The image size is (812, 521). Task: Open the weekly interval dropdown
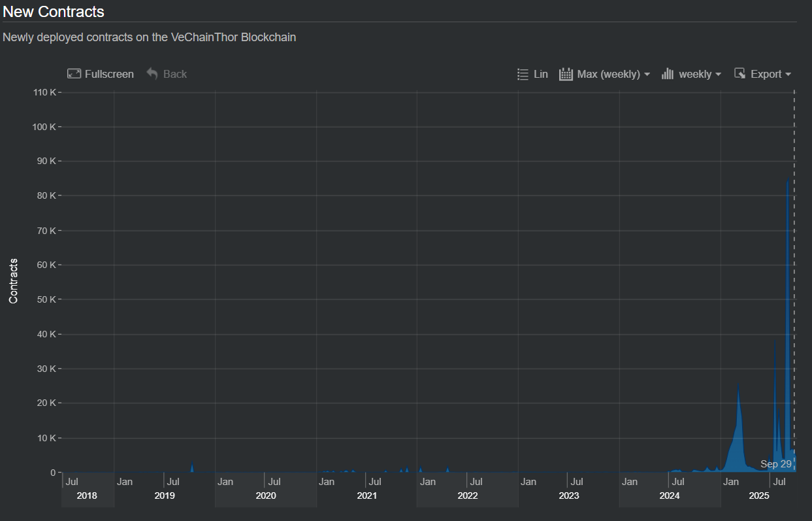(x=700, y=74)
